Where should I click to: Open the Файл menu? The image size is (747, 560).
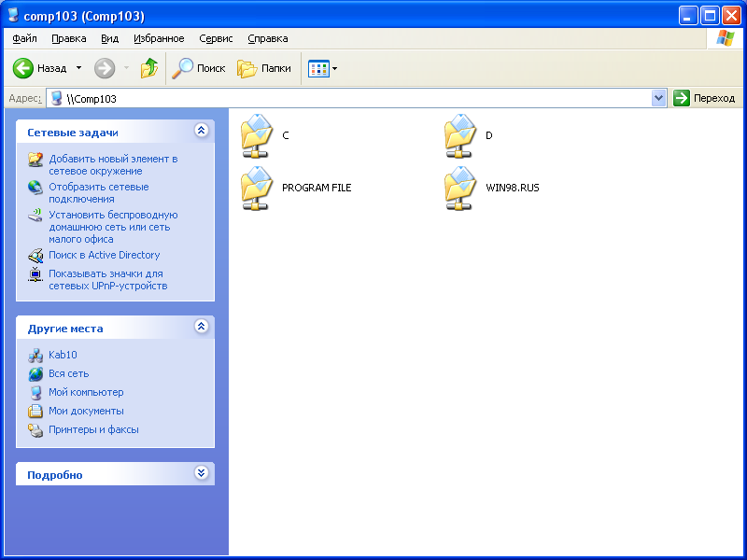pyautogui.click(x=25, y=38)
